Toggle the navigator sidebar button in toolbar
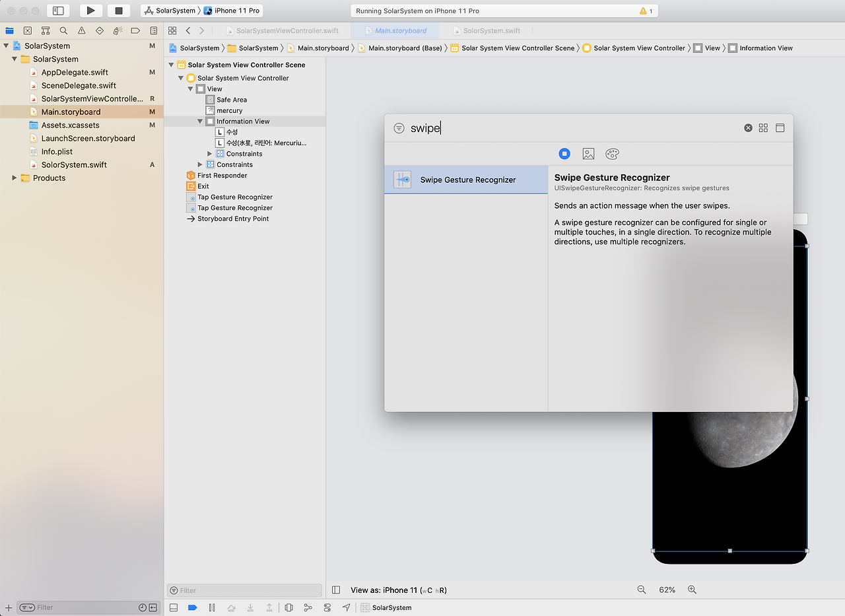845x616 pixels. [58, 11]
